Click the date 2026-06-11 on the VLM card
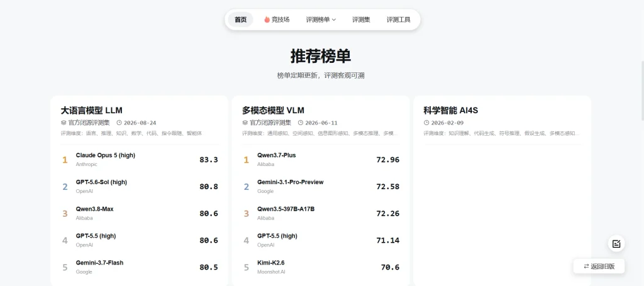Image resolution: width=644 pixels, height=286 pixels. click(x=321, y=123)
